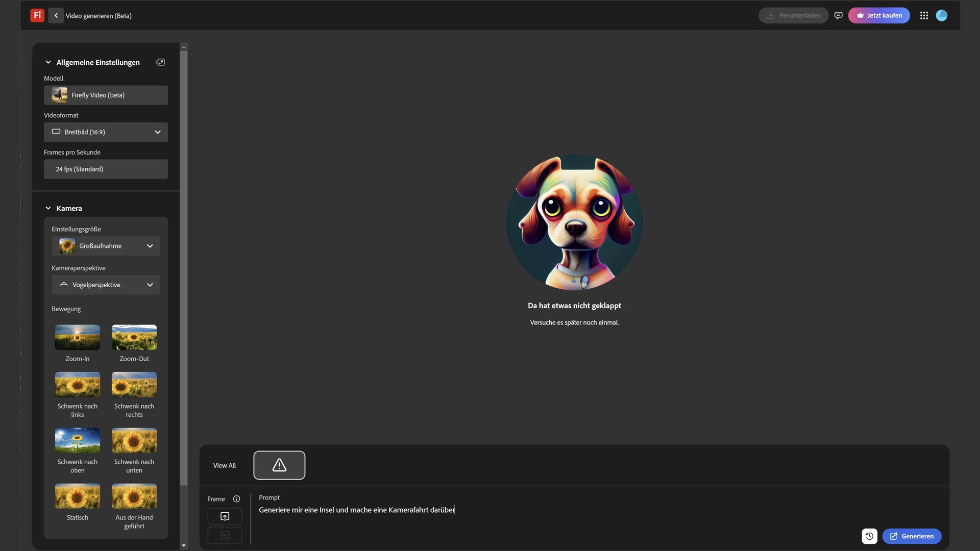
Task: Open the feedback chat icon
Action: pyautogui.click(x=838, y=15)
